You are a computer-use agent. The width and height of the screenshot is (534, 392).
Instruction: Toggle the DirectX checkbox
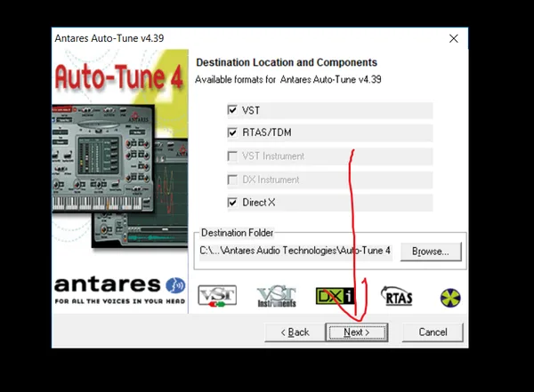232,203
